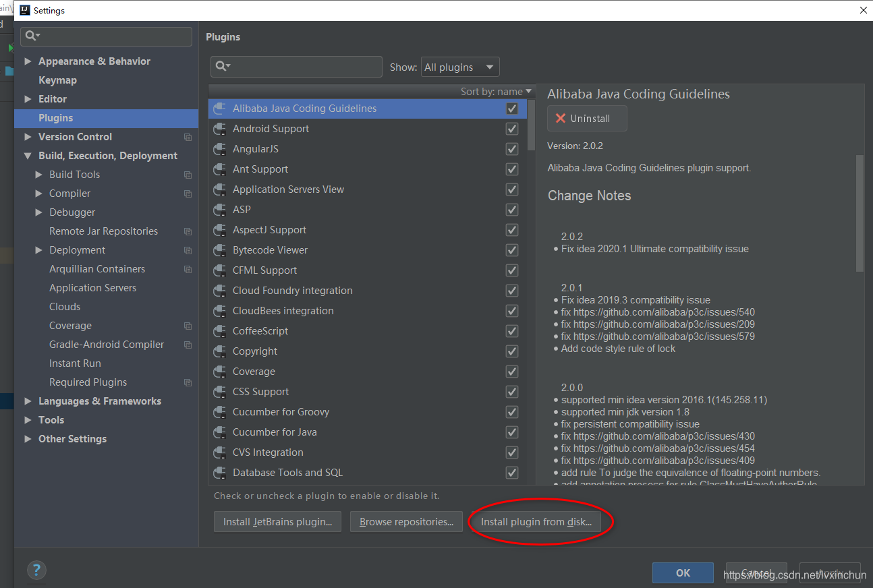The width and height of the screenshot is (873, 588).
Task: Toggle the Ant Support plugin checkbox
Action: 512,169
